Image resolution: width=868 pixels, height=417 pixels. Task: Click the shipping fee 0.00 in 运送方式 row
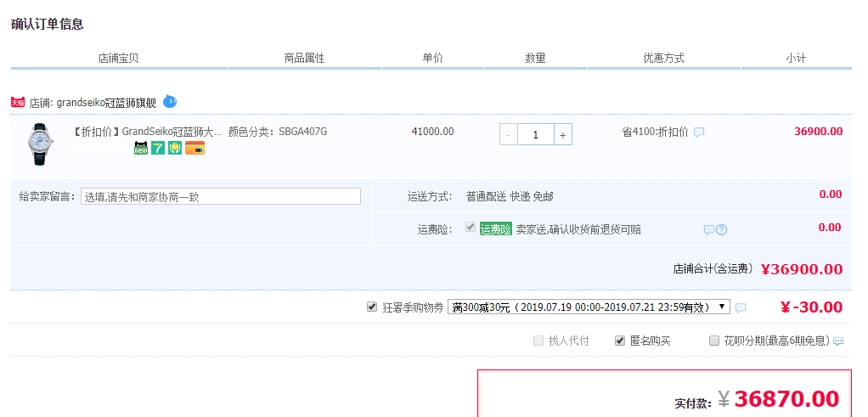(x=831, y=194)
